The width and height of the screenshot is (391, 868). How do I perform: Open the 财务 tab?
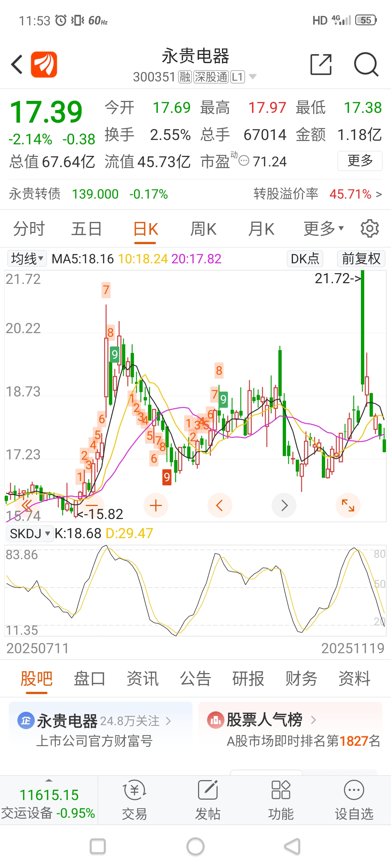301,678
